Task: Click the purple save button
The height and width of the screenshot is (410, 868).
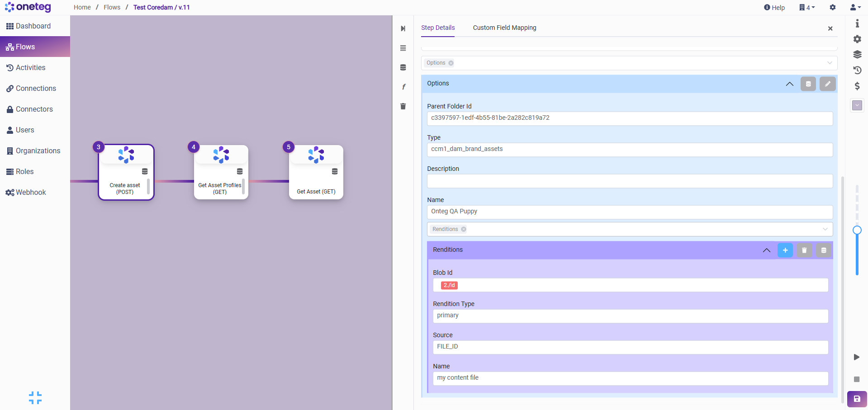Action: [857, 399]
